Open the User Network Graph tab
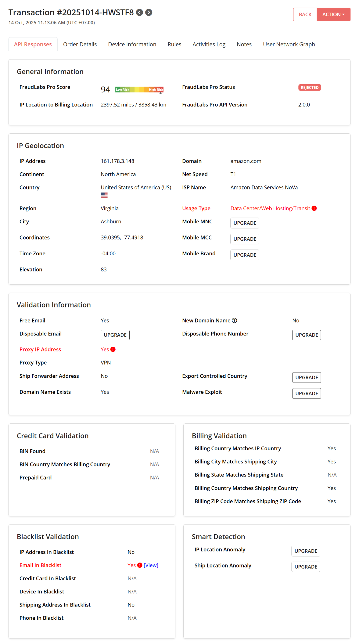This screenshot has width=359, height=644. (289, 44)
